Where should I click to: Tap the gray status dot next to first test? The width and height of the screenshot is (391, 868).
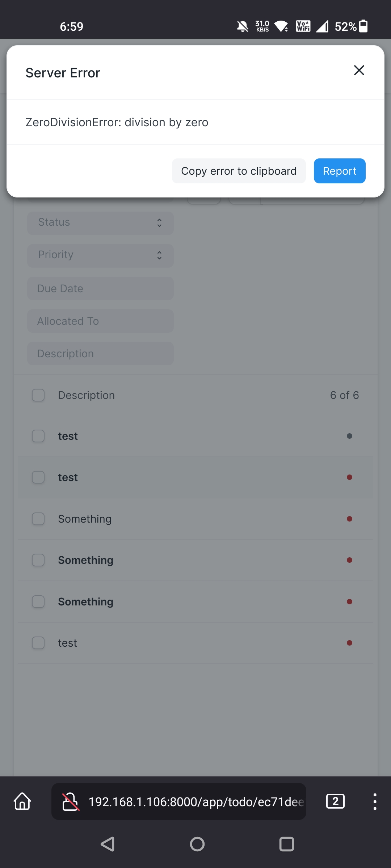click(x=349, y=436)
